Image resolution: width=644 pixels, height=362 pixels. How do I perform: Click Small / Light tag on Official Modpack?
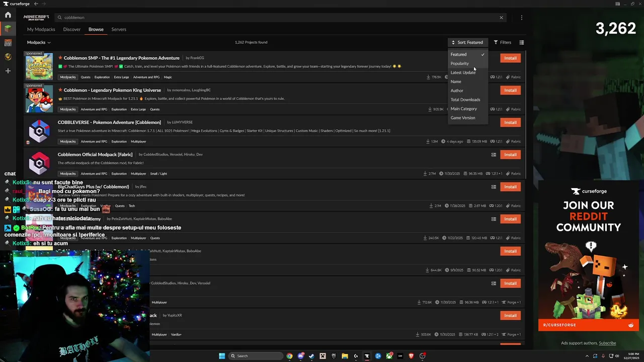(x=158, y=173)
